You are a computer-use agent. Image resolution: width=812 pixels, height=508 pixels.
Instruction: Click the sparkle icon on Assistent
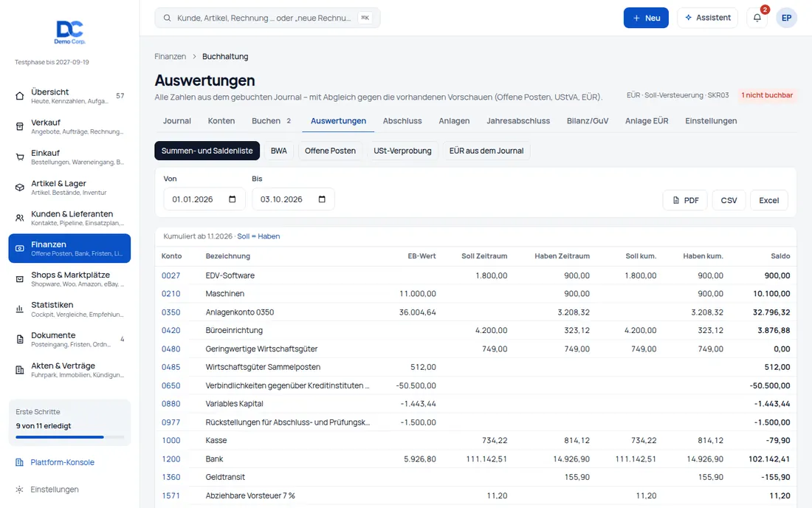pos(688,18)
